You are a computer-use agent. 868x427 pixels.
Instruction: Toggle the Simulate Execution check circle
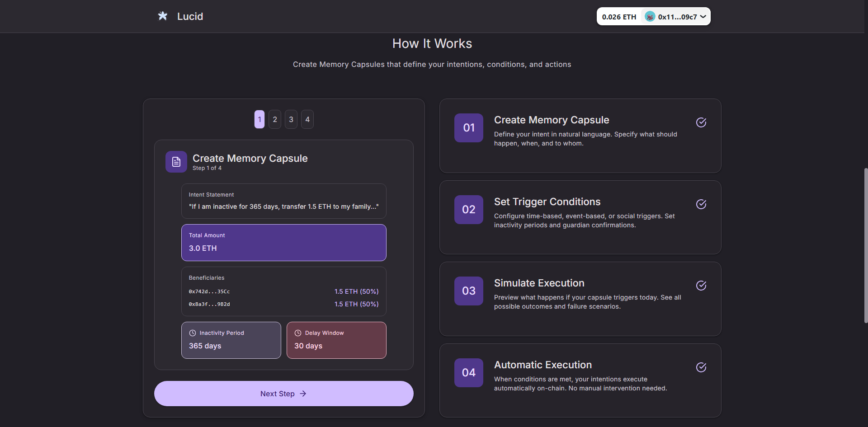click(x=701, y=286)
